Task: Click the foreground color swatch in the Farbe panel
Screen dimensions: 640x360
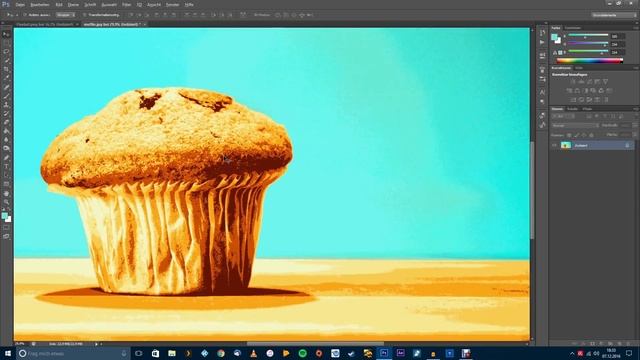Action: 554,37
